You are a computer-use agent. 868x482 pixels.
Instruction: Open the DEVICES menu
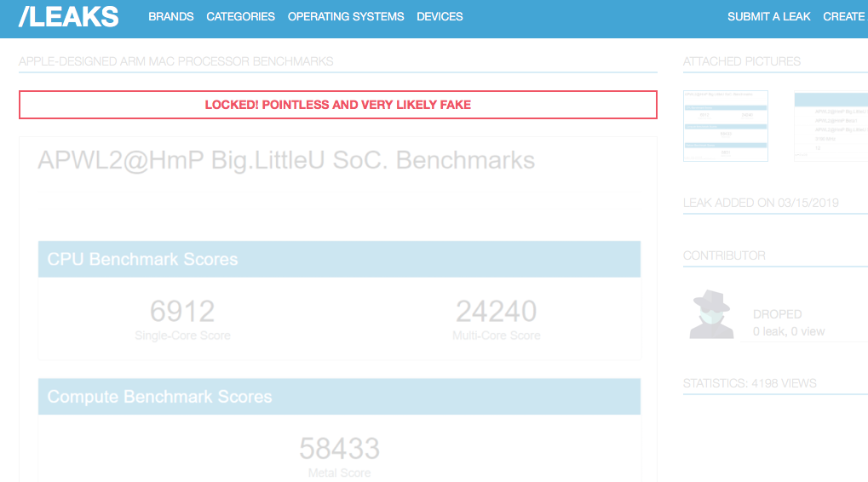tap(440, 16)
